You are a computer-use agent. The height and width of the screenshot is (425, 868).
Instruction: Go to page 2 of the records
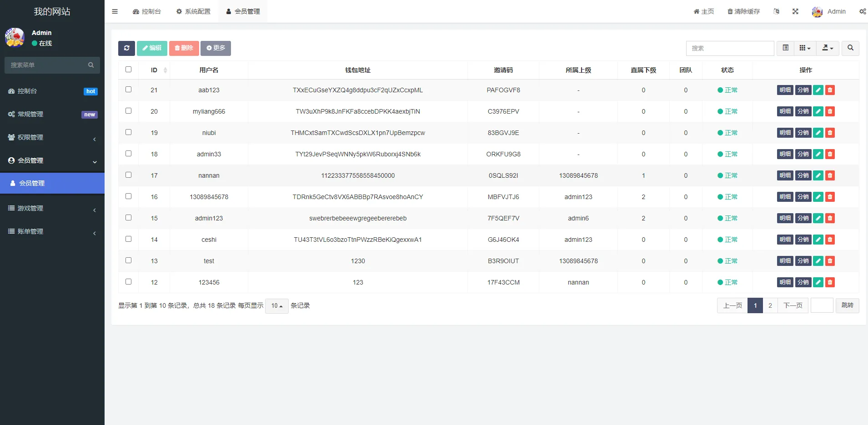pos(770,305)
